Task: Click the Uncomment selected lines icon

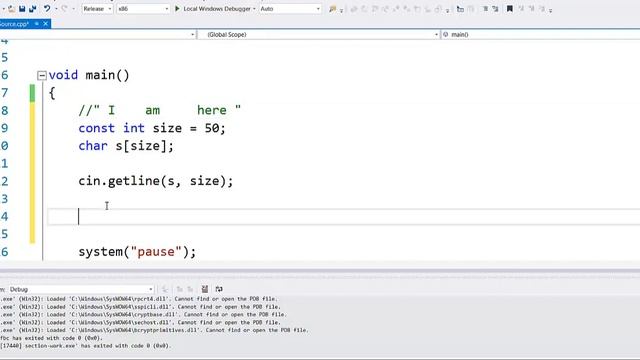Action: (x=495, y=9)
